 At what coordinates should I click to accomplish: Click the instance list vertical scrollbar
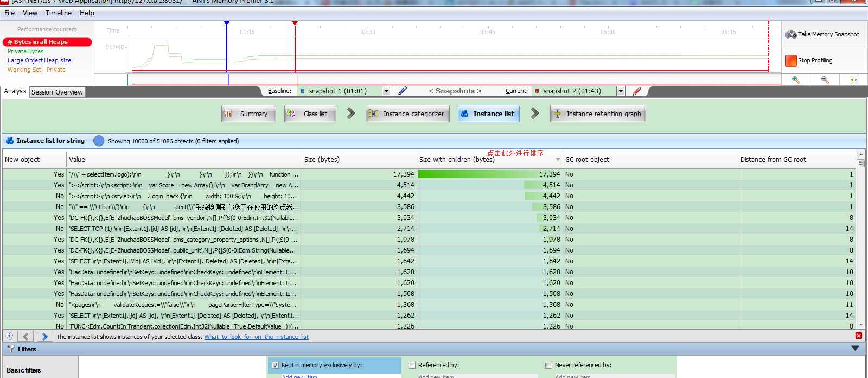(x=860, y=239)
